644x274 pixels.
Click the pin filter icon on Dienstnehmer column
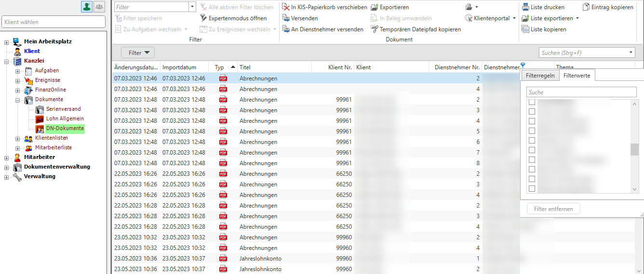[523, 65]
